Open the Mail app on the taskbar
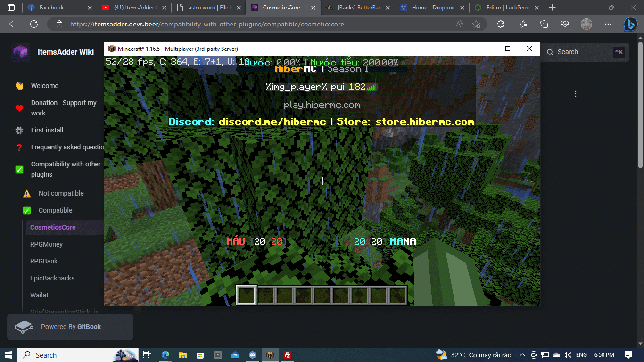 (235, 355)
